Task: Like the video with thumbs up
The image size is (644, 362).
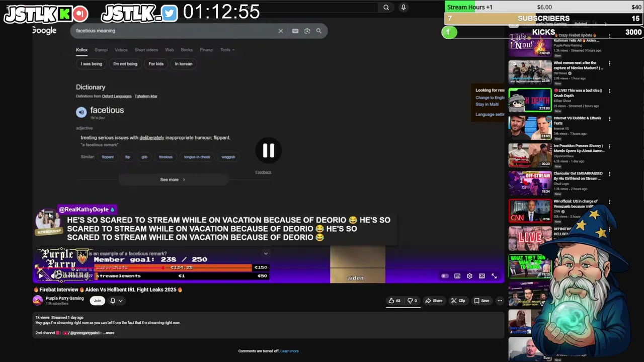Action: pos(394,301)
